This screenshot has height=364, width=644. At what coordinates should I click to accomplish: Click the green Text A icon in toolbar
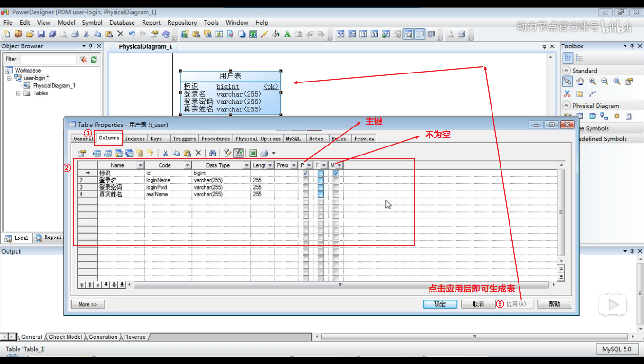click(287, 34)
